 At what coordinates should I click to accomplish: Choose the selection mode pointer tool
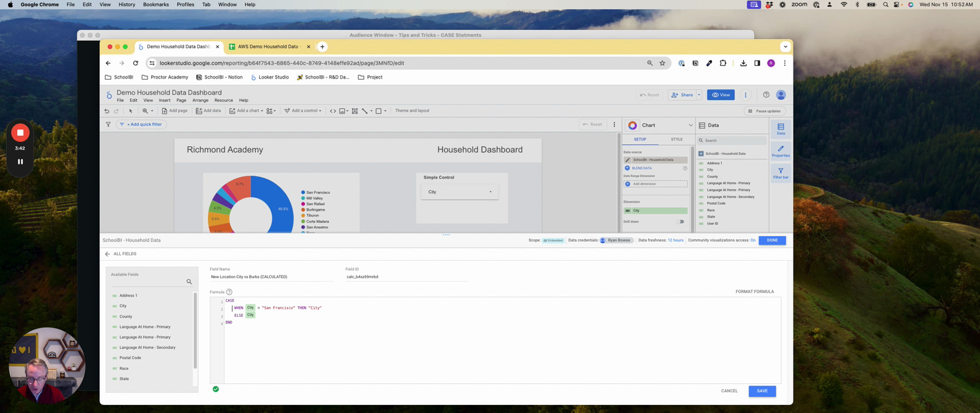pyautogui.click(x=131, y=111)
